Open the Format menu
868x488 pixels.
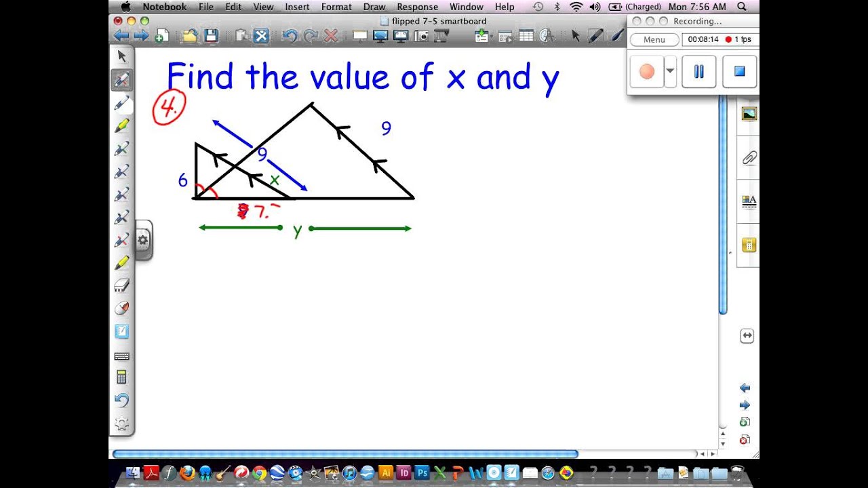[x=336, y=7]
